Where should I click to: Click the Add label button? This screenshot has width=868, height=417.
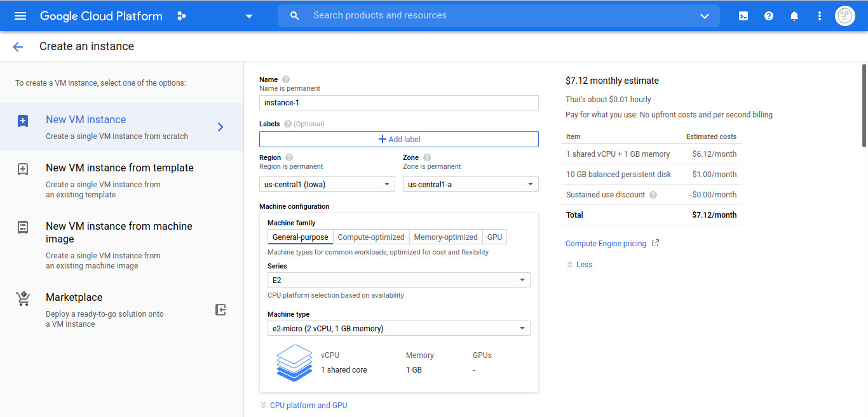click(399, 139)
